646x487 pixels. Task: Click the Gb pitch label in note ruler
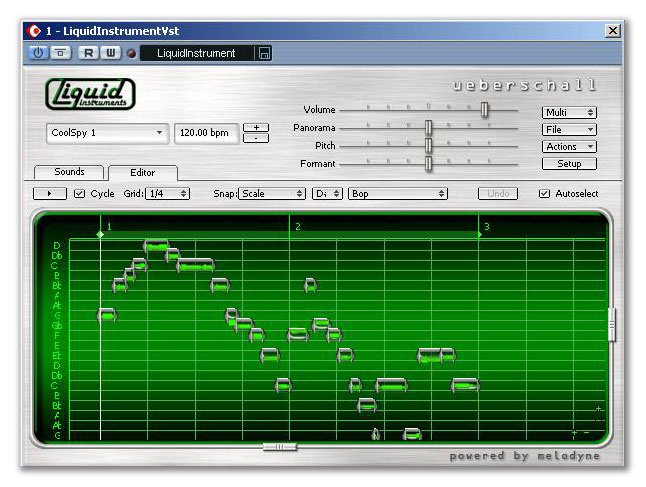point(56,325)
